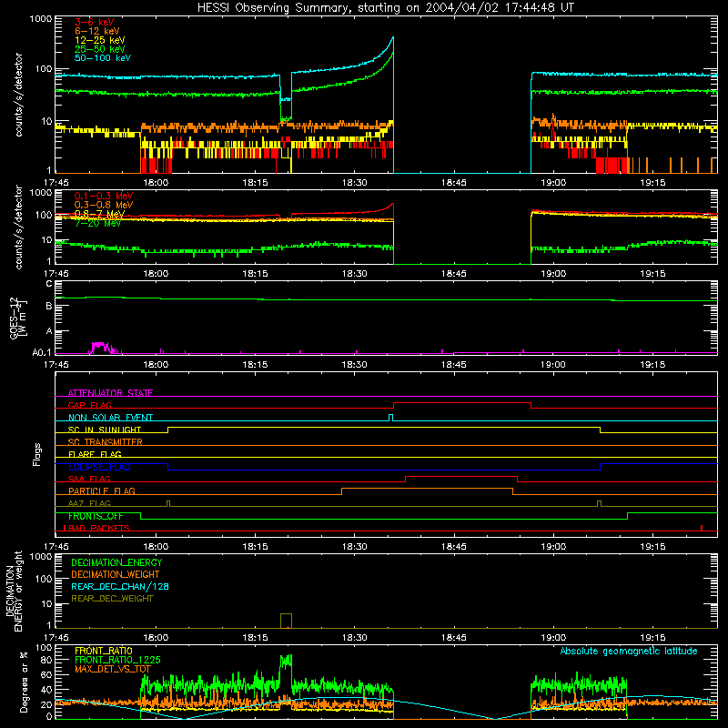Click the REAR_DEC_WEIGHT legend label
Image resolution: width=728 pixels, height=728 pixels.
[x=112, y=599]
